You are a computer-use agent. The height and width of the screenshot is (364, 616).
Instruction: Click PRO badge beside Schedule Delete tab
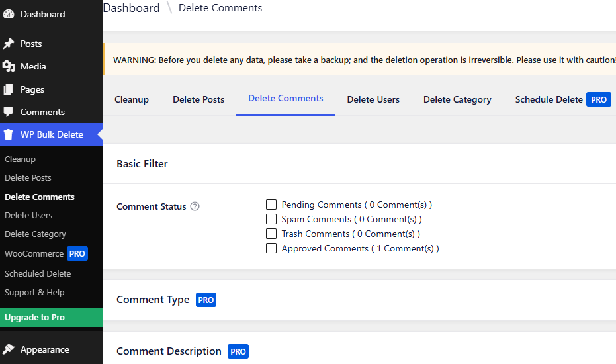[x=599, y=99]
